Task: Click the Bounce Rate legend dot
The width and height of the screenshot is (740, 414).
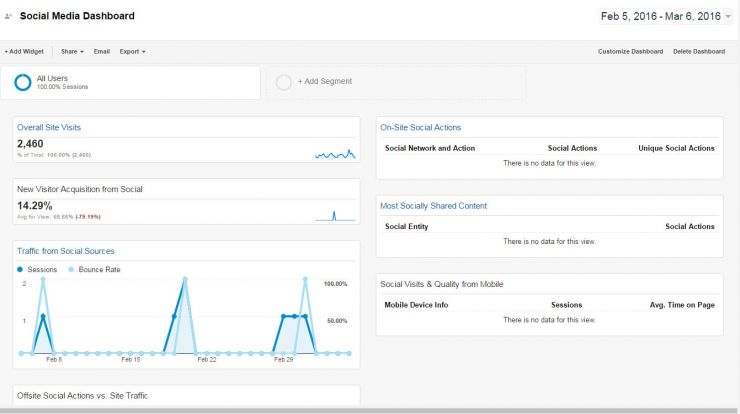Action: click(x=71, y=270)
